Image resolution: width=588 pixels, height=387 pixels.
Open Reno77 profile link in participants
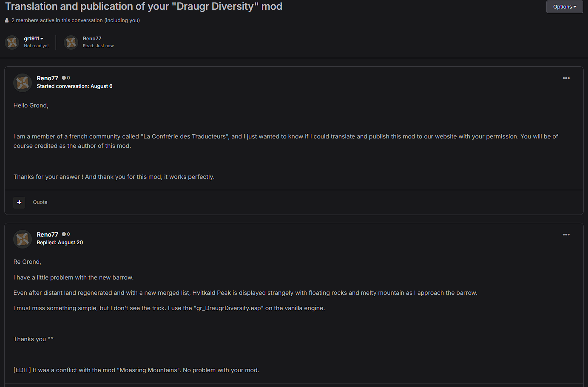point(92,39)
